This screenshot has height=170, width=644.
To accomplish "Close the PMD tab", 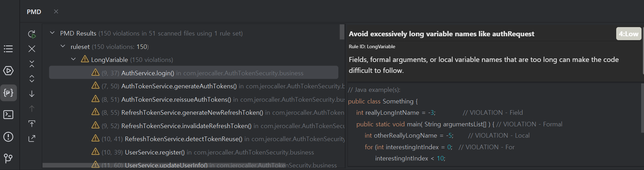I will [56, 12].
